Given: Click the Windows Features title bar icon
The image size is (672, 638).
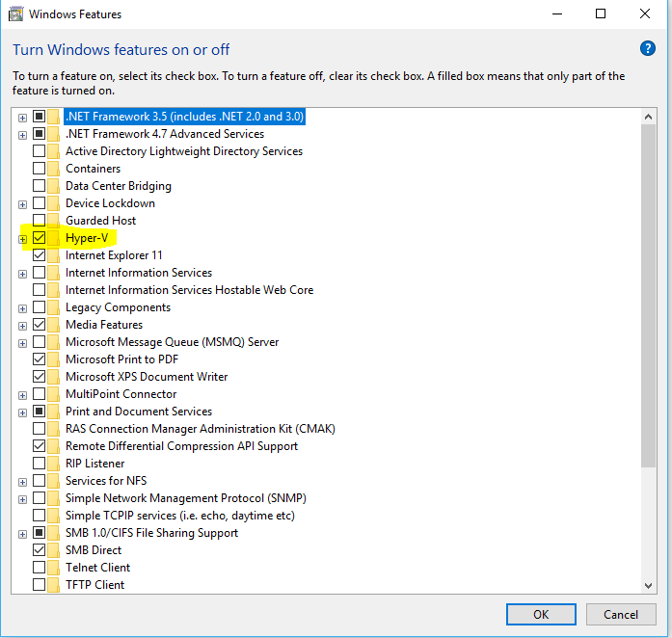Looking at the screenshot, I should coord(15,14).
